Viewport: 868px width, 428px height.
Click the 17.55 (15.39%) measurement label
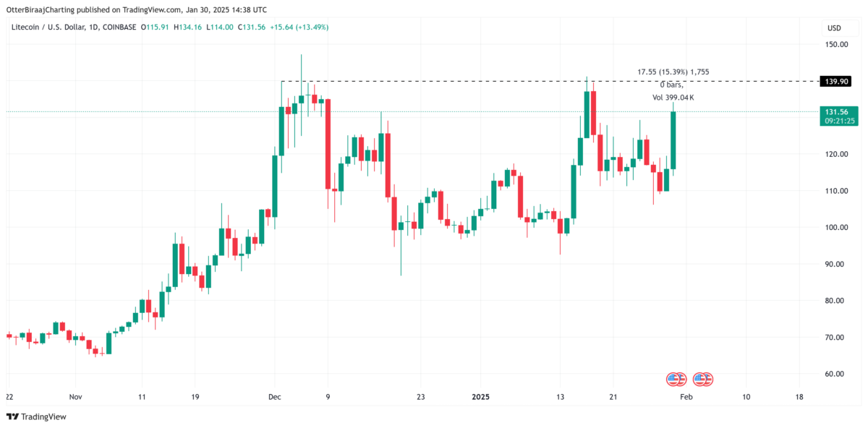point(673,72)
